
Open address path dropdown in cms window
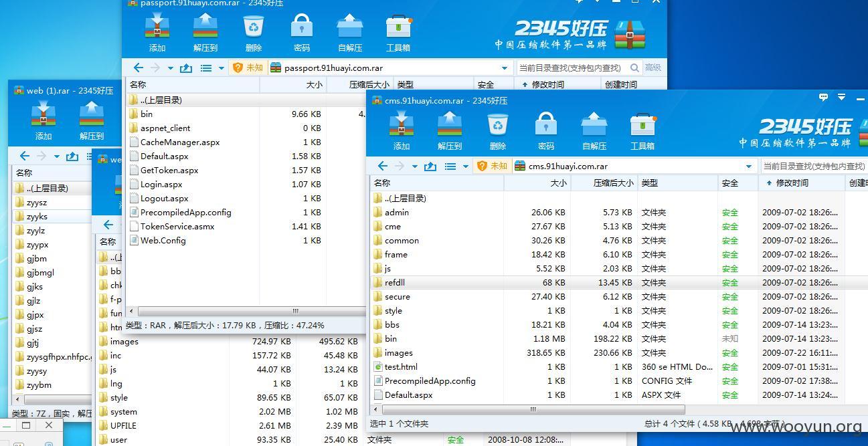coord(748,166)
